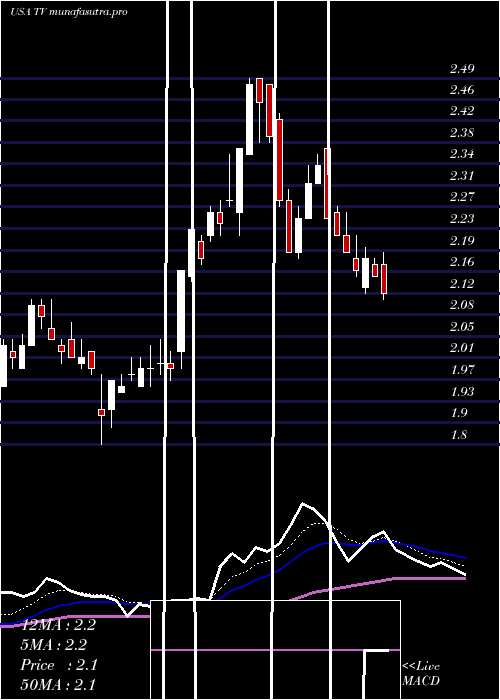Click the 12MA : 2.2 readout
The height and width of the screenshot is (700, 500).
[x=58, y=625]
